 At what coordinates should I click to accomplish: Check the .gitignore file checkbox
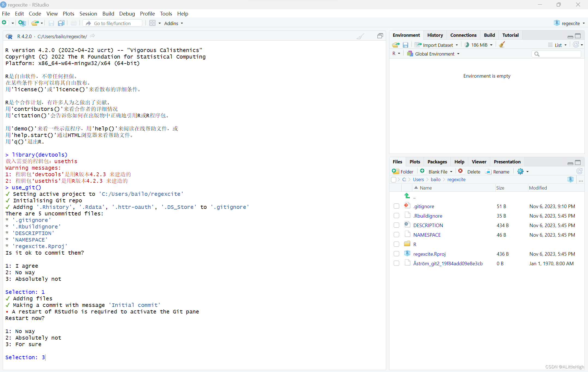(396, 206)
